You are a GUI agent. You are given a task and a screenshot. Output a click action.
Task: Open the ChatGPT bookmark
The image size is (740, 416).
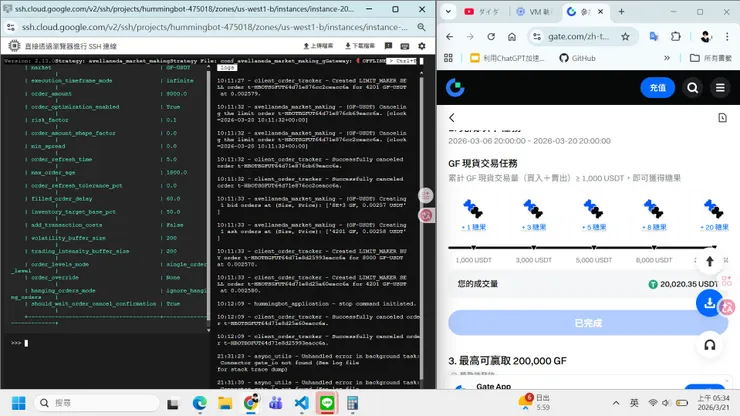(507, 58)
